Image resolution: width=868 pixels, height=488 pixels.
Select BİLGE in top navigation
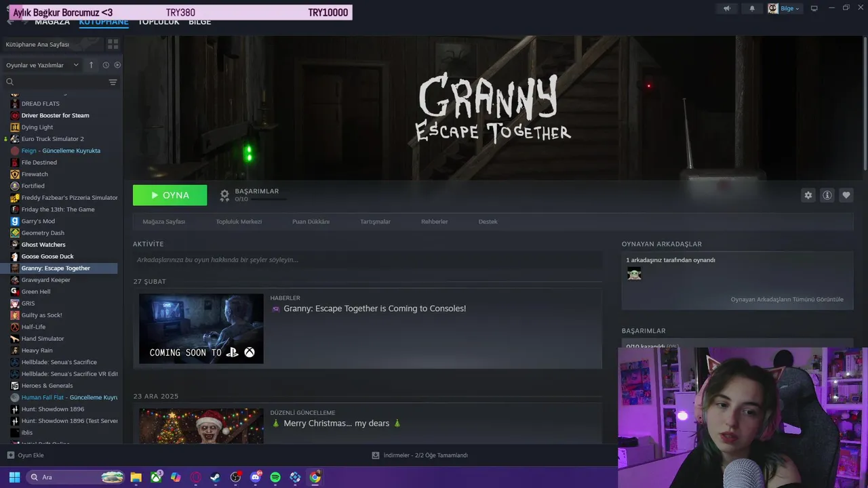click(x=199, y=22)
